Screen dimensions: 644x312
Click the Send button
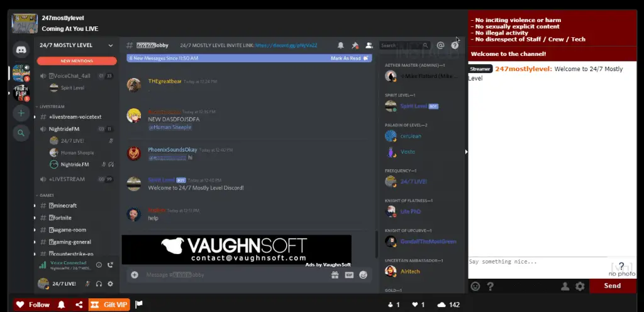tap(613, 286)
